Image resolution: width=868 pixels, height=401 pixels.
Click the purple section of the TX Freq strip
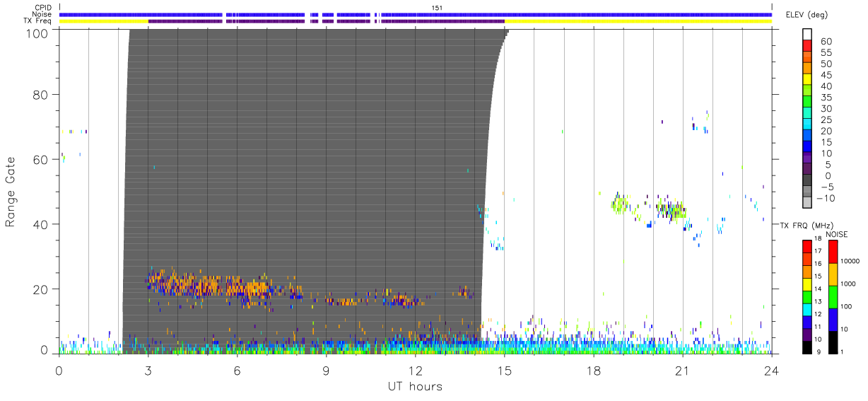(326, 21)
